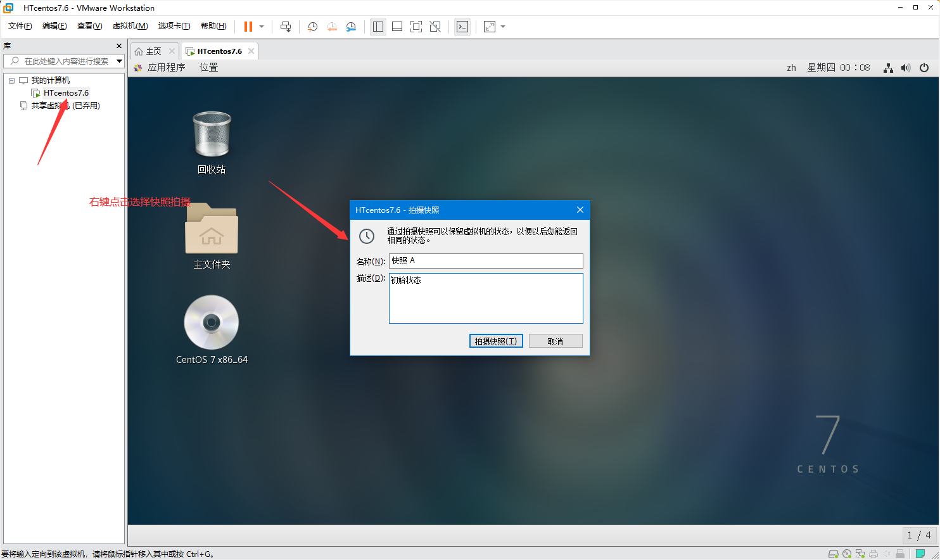This screenshot has height=560, width=940.
Task: Click the 拍摄快照(T) button
Action: [496, 341]
